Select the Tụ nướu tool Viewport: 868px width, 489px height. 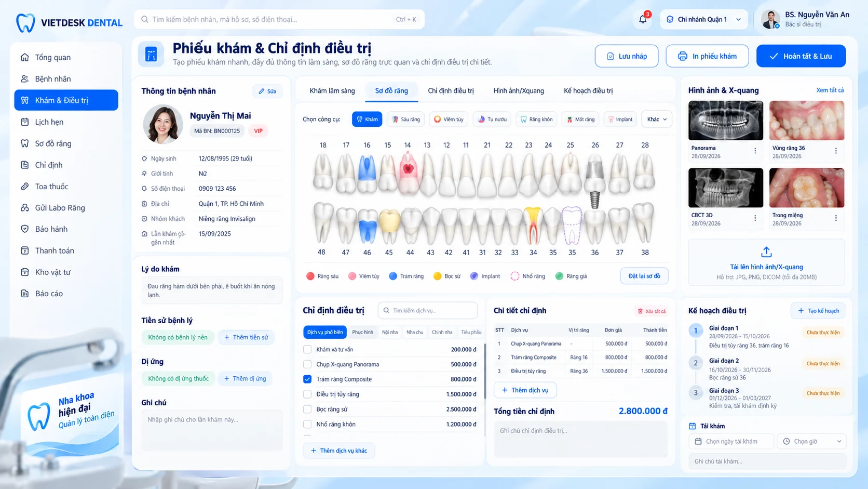click(492, 119)
